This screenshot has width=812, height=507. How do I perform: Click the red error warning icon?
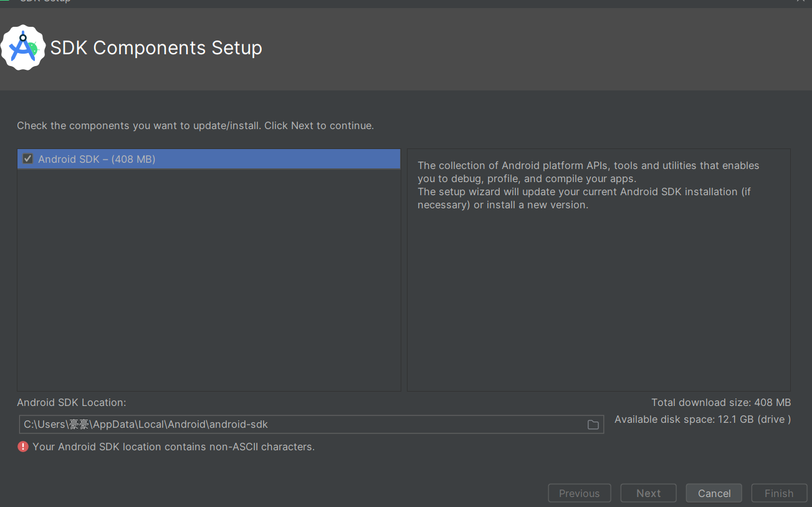(23, 447)
